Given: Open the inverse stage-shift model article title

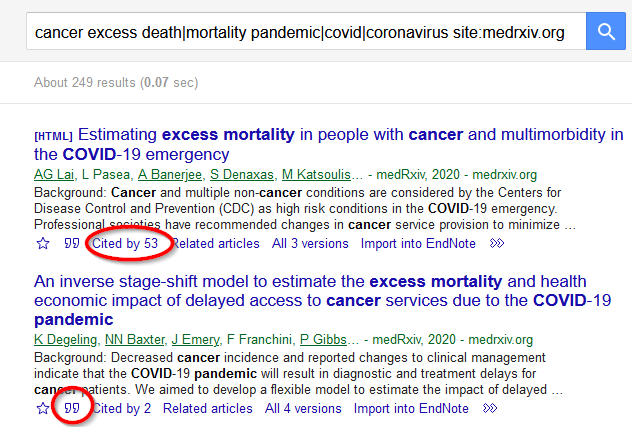Looking at the screenshot, I should [322, 300].
